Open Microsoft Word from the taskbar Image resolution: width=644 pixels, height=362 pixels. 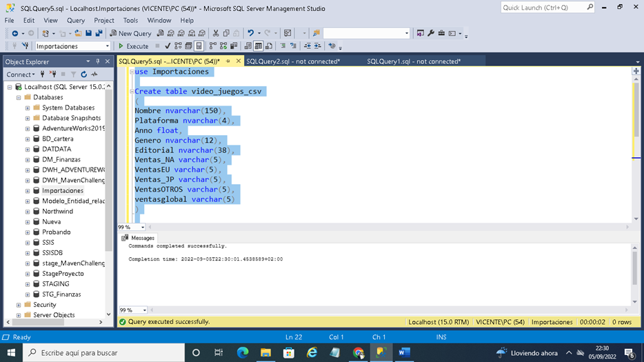tap(404, 352)
